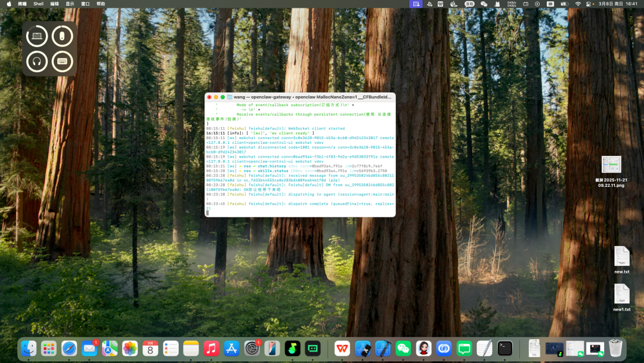Click the headphones battery widget circle
The image size is (644, 363).
[x=37, y=61]
